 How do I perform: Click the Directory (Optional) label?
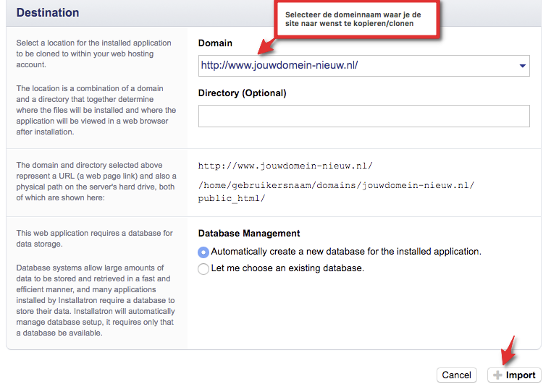pyautogui.click(x=242, y=93)
